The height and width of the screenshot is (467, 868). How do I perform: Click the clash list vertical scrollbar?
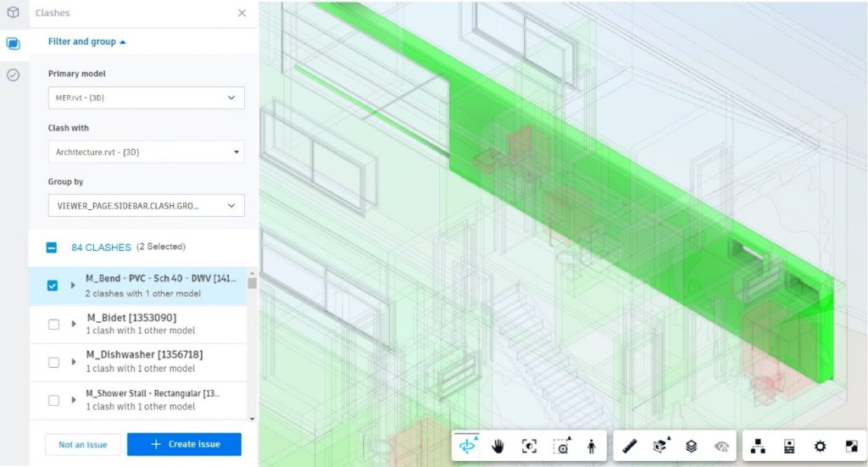(x=252, y=339)
